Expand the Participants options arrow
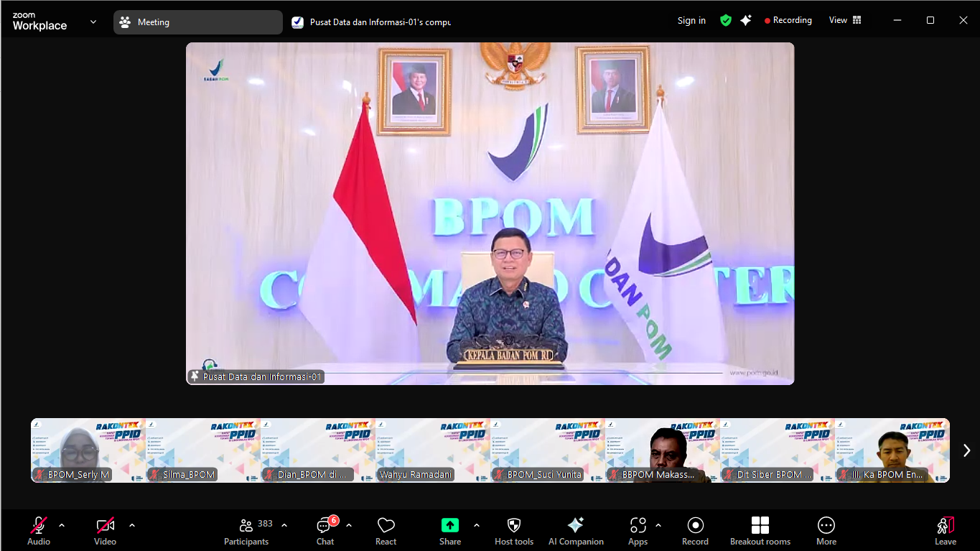The width and height of the screenshot is (980, 551). click(284, 525)
